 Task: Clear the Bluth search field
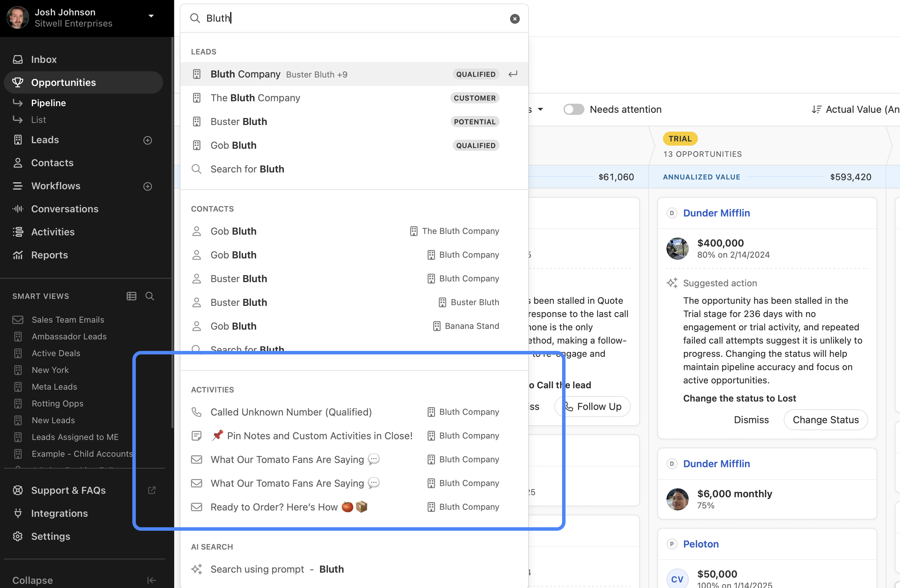(x=514, y=19)
